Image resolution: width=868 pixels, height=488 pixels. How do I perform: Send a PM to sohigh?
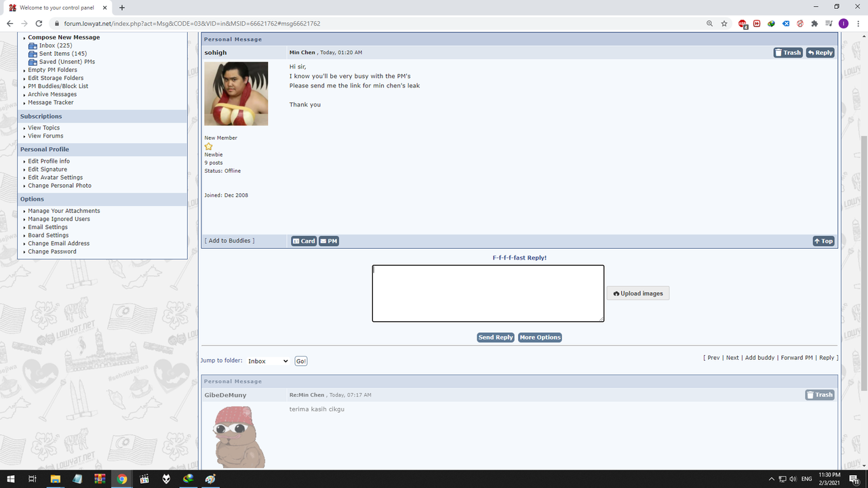[x=329, y=241]
